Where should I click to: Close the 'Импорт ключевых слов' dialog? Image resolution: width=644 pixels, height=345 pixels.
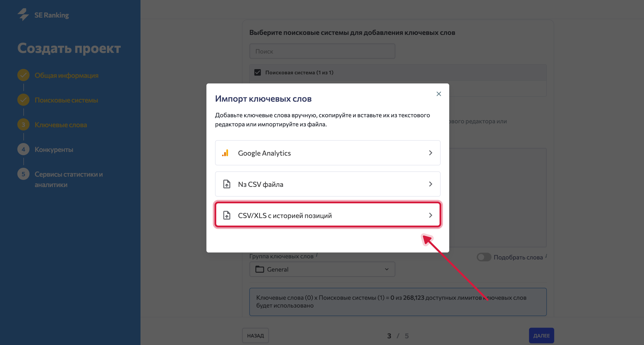(439, 94)
